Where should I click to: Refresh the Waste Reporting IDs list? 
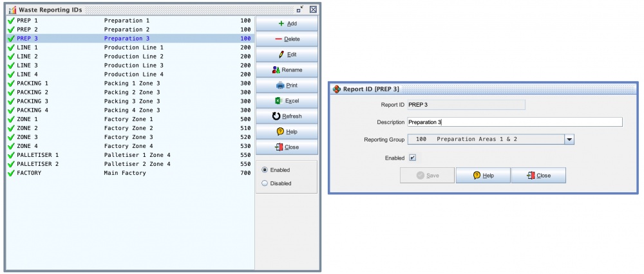[287, 116]
